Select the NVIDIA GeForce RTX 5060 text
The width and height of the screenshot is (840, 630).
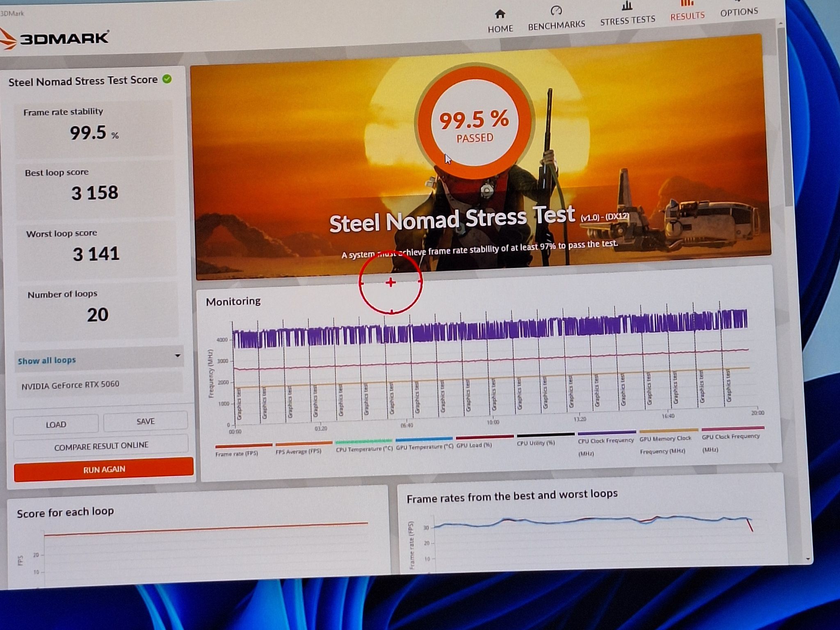click(x=70, y=385)
